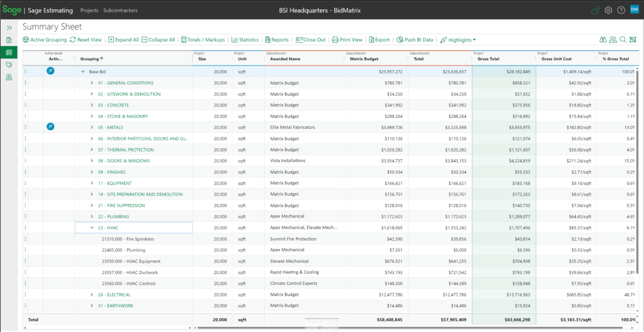Open the Highlights dropdown
644x332 pixels.
(458, 40)
